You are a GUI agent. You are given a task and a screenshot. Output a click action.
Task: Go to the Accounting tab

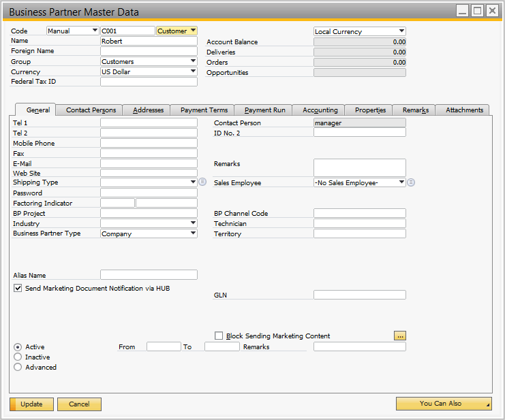tap(320, 110)
